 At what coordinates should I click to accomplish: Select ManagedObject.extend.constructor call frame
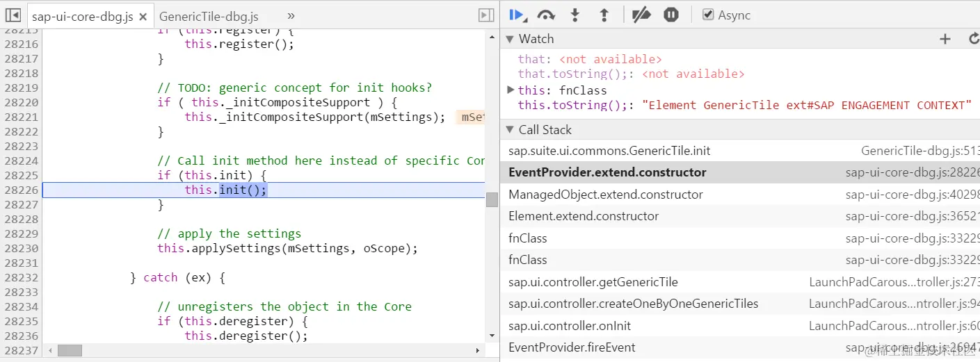(x=740, y=195)
